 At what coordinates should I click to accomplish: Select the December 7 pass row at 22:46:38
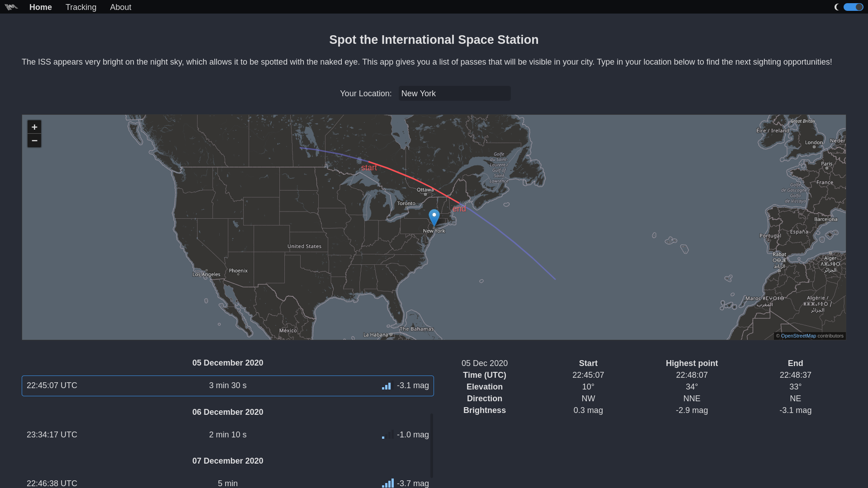[228, 483]
